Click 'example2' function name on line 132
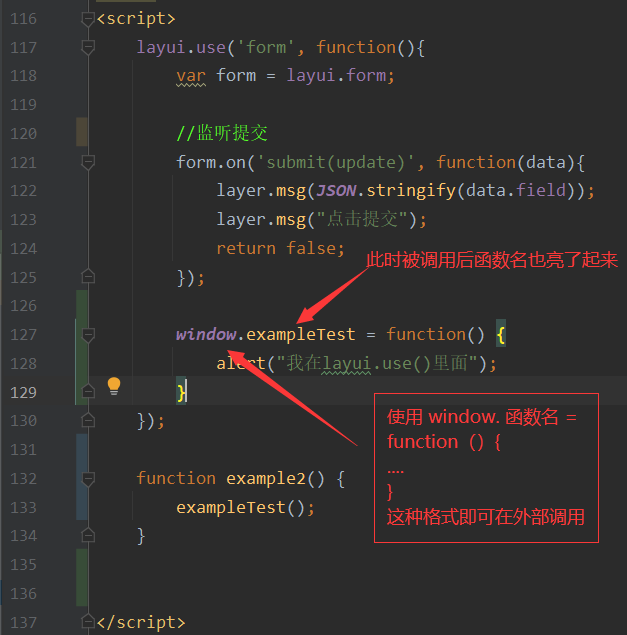 tap(266, 479)
